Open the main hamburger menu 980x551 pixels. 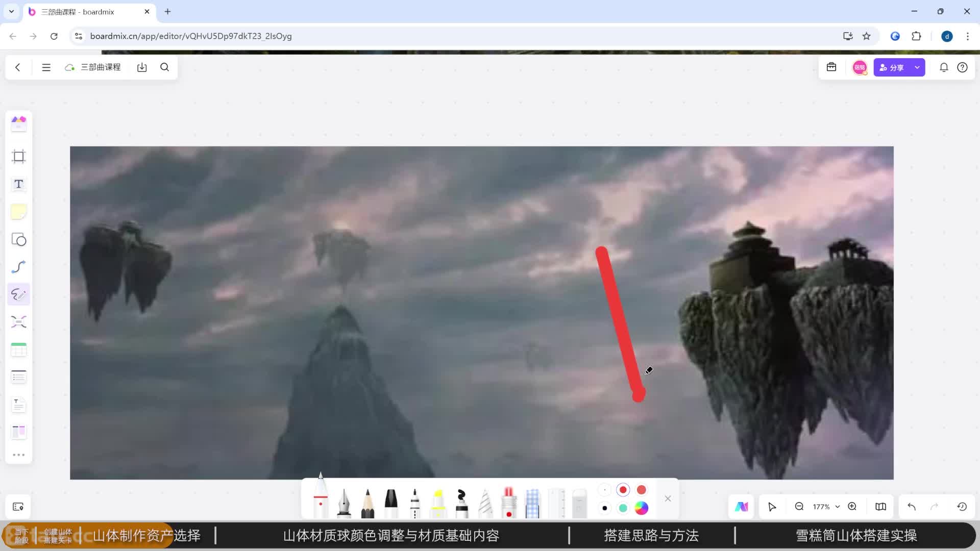tap(46, 67)
